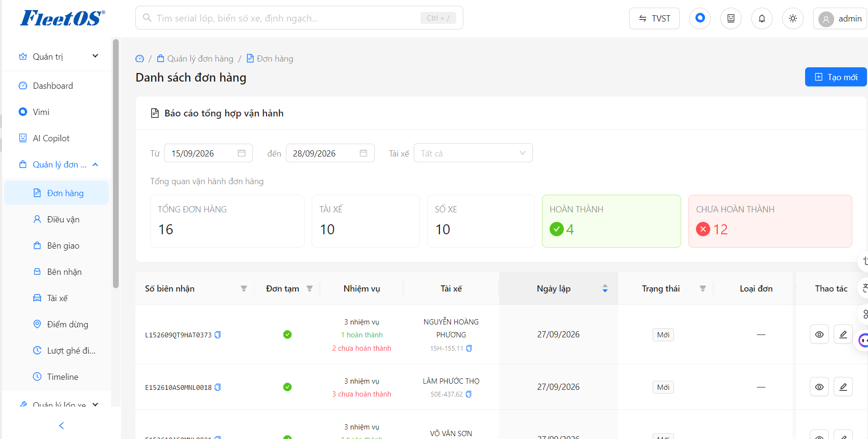This screenshot has width=868, height=439.
Task: Edit order E152610AS0MNL0018 with pencil icon
Action: (x=843, y=387)
